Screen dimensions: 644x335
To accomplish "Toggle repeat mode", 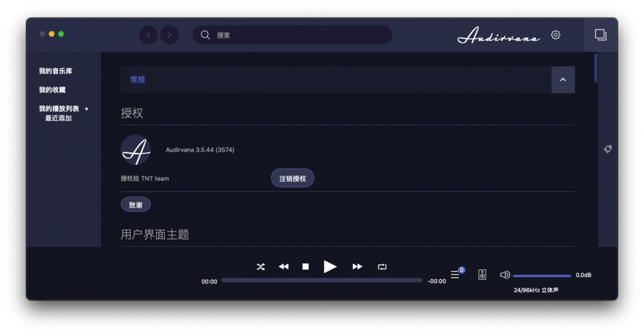I will pos(382,267).
